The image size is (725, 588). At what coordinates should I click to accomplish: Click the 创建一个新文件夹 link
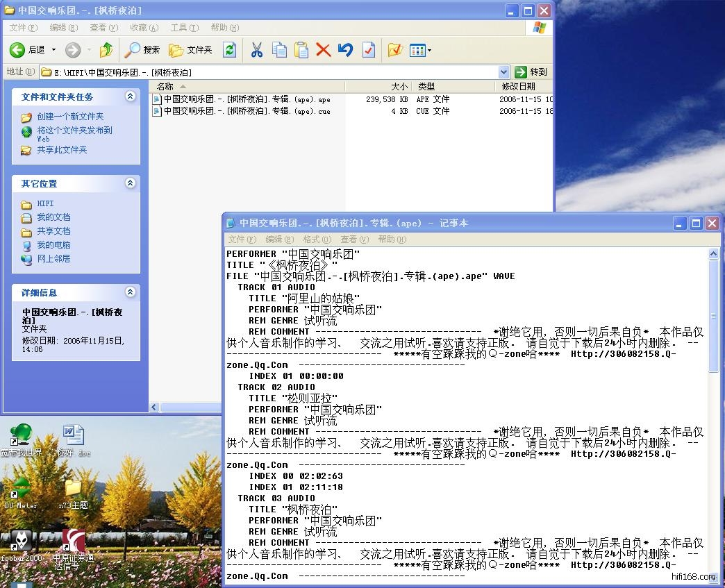70,117
